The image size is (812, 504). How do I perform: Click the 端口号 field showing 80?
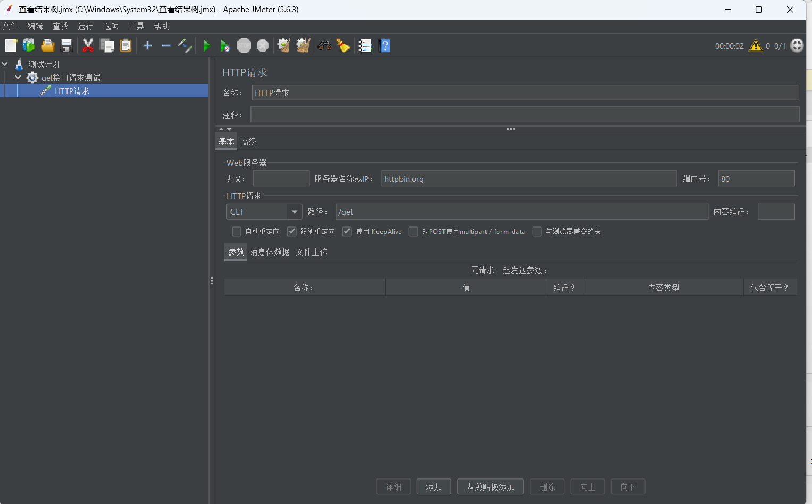point(756,178)
